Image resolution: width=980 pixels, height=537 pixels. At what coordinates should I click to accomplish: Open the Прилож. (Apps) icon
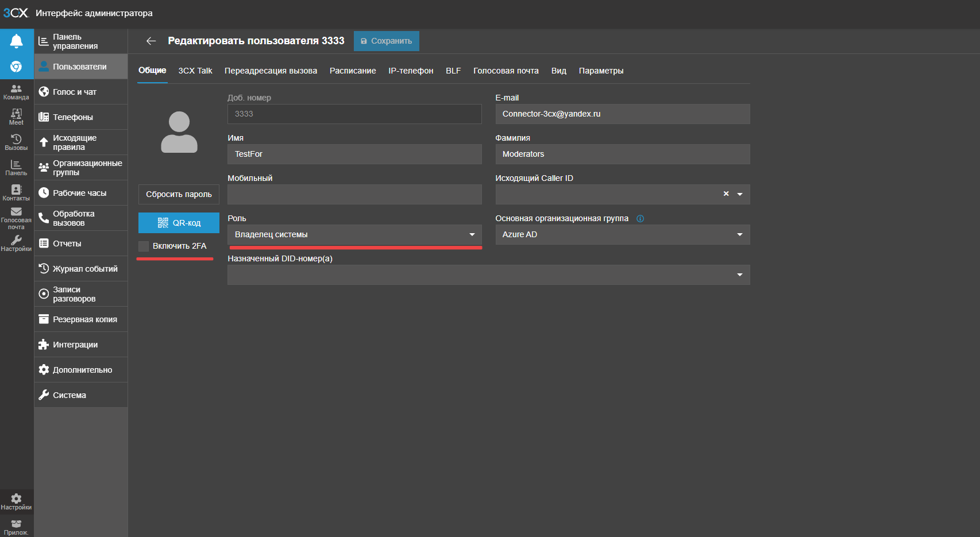[x=16, y=527]
